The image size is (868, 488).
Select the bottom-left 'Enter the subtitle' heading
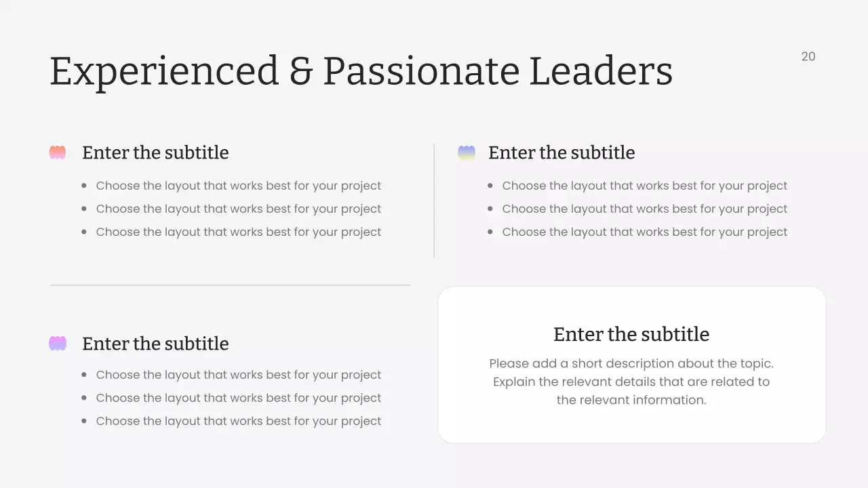pyautogui.click(x=155, y=344)
